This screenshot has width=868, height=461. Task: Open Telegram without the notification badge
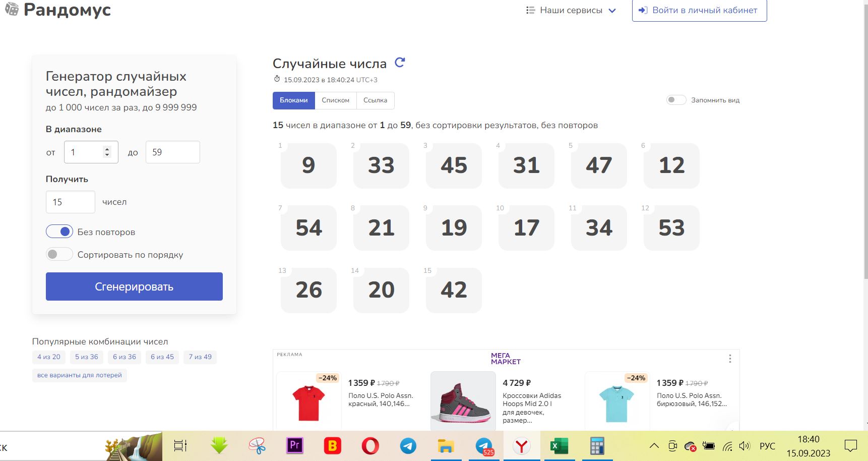click(408, 446)
